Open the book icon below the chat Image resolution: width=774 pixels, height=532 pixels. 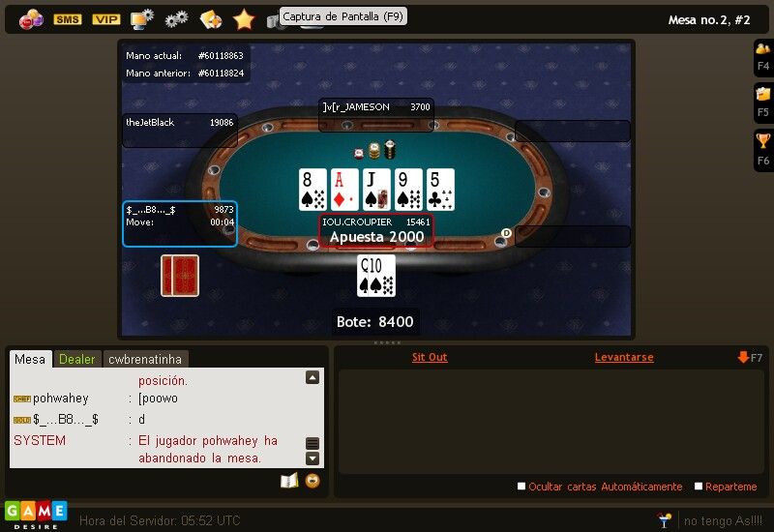coord(289,481)
